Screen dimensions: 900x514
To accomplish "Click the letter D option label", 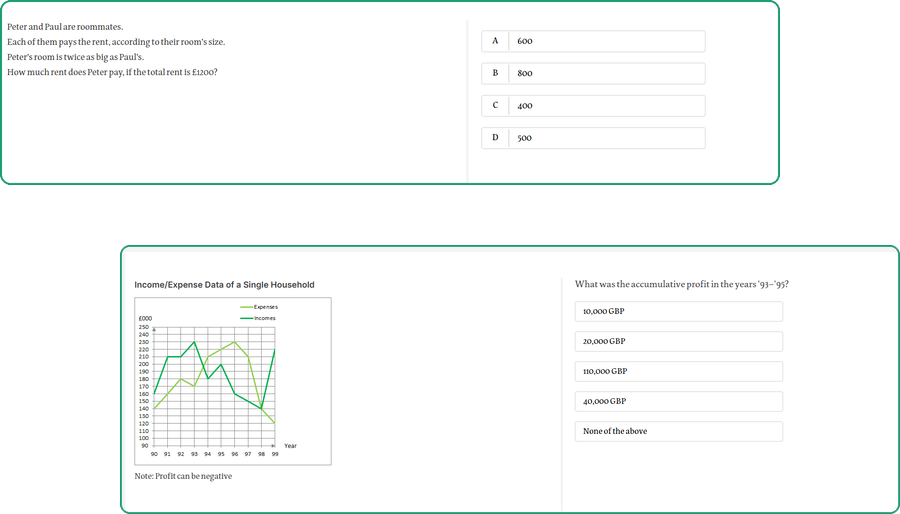I will [x=495, y=138].
